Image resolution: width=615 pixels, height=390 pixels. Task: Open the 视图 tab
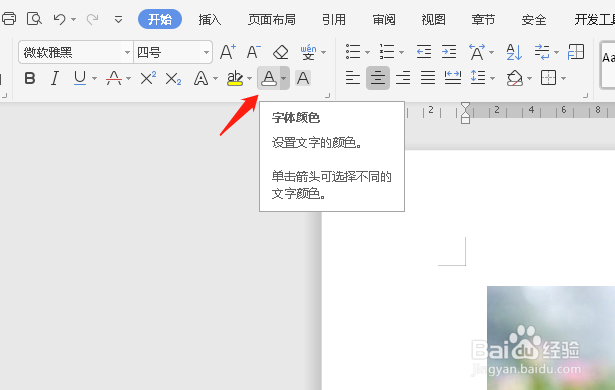coord(433,19)
